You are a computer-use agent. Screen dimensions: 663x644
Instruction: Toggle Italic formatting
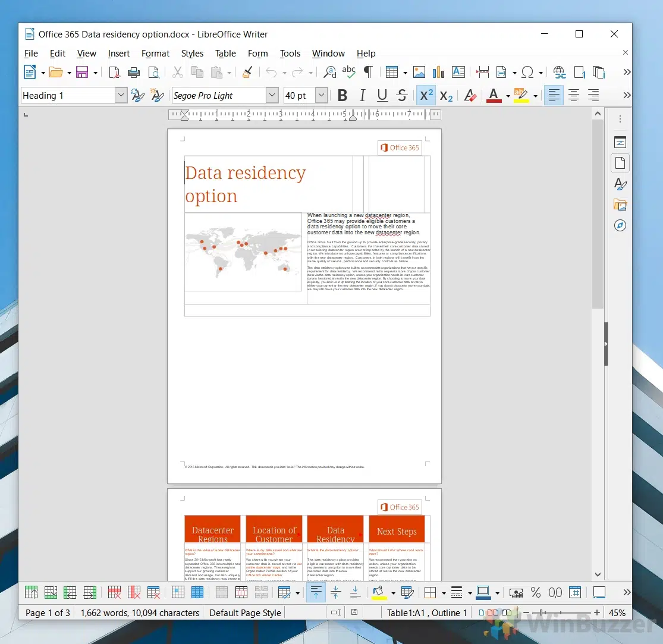pyautogui.click(x=362, y=96)
